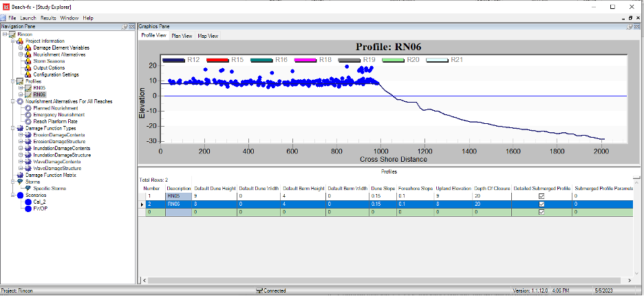Click the Beach-fx application icon in title bar
The height and width of the screenshot is (296, 644).
pyautogui.click(x=6, y=7)
